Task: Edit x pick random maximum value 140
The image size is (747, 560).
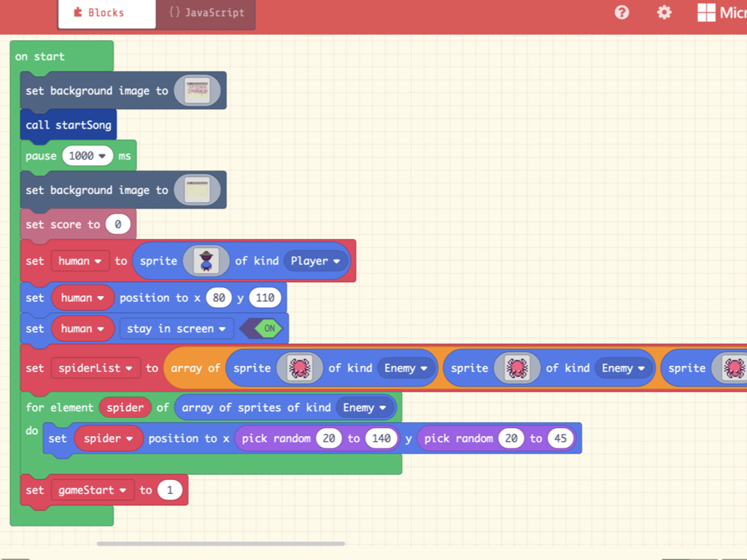Action: [381, 438]
